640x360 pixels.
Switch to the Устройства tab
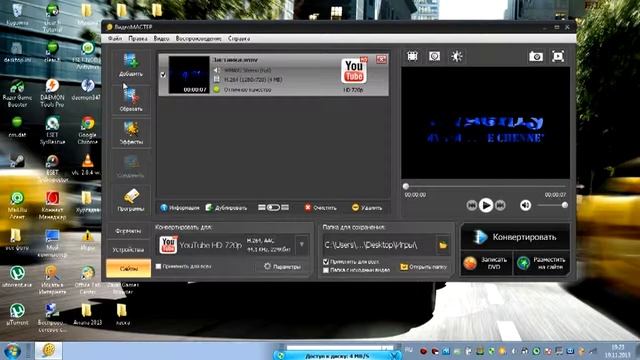(x=128, y=250)
